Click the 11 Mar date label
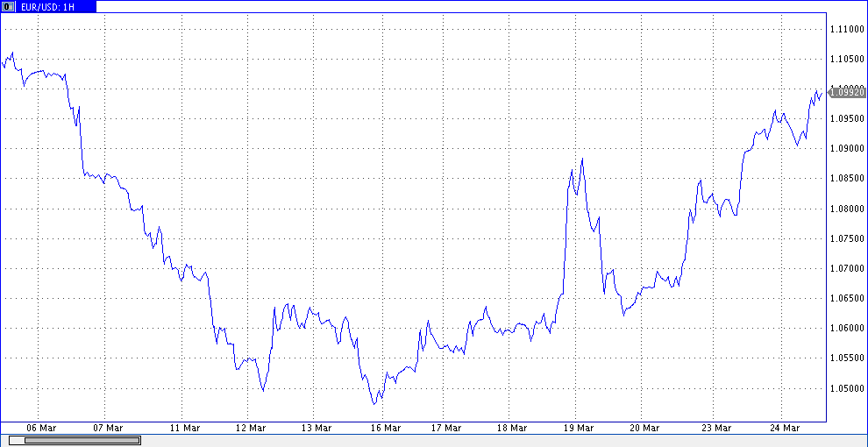This screenshot has width=868, height=447. tap(184, 429)
